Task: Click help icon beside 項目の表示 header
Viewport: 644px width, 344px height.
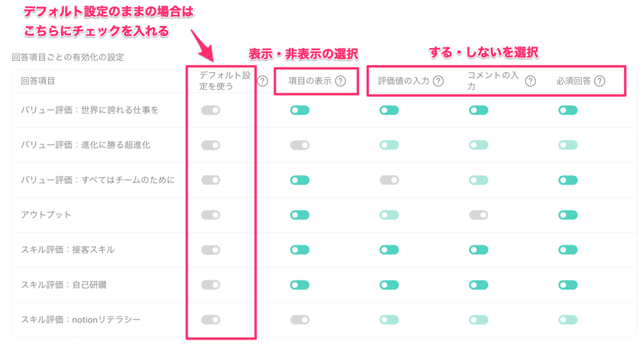Action: point(341,82)
